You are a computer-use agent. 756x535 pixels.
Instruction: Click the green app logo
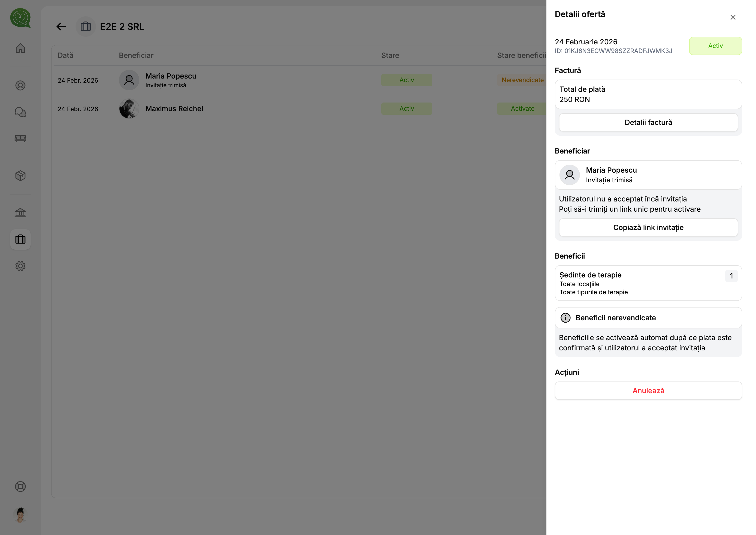[20, 18]
